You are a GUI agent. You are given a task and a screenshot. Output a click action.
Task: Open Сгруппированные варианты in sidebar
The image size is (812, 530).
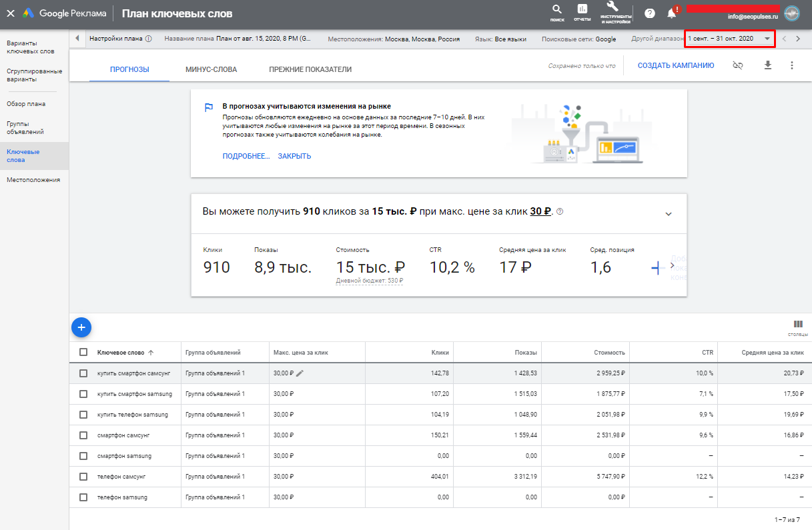pos(35,75)
